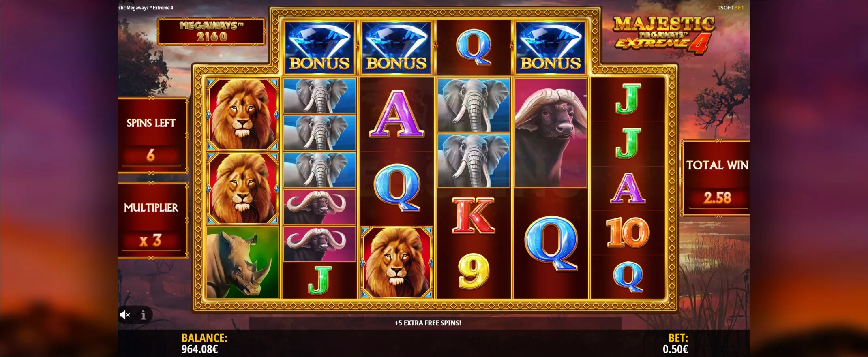Click the rhino symbol on first reel

pos(242,262)
